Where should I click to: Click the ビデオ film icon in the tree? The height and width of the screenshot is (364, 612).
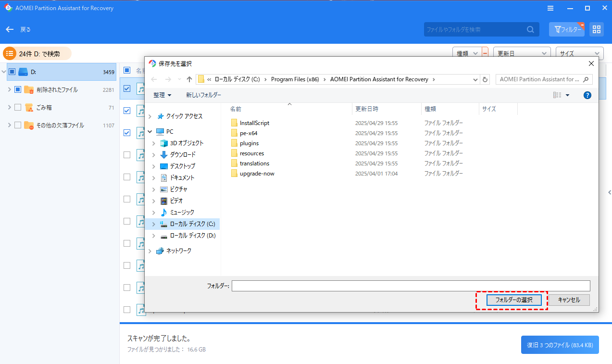click(x=164, y=201)
